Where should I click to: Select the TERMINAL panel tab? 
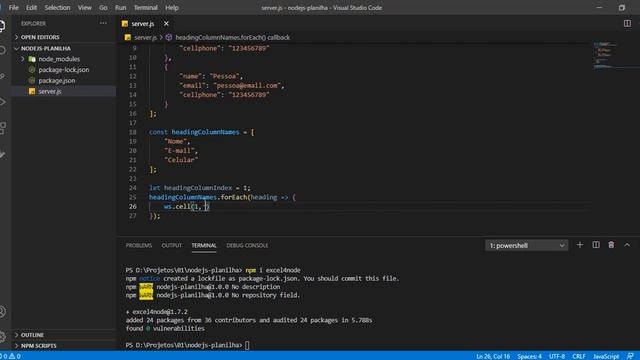204,245
